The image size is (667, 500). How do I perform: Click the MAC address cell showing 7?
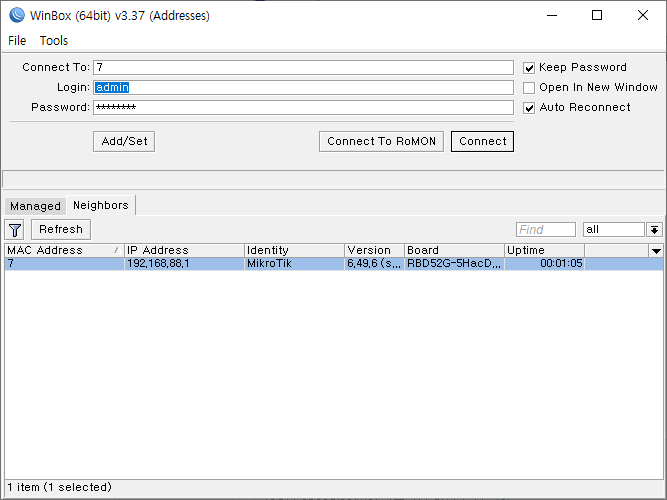click(64, 263)
